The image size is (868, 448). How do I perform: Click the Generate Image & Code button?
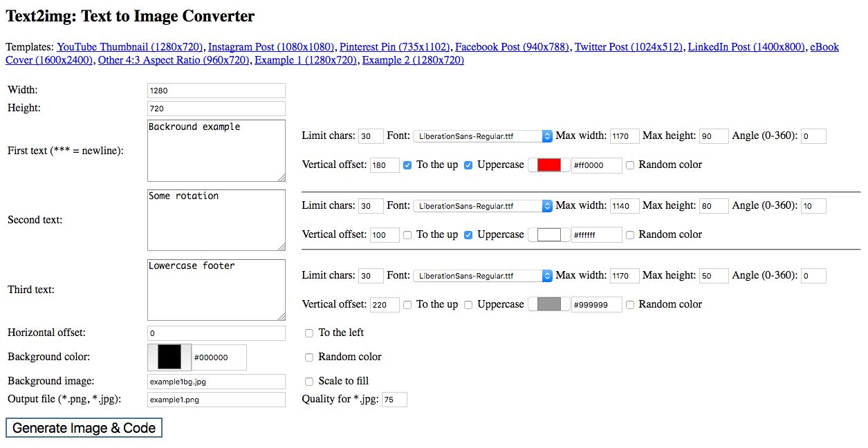(x=84, y=428)
